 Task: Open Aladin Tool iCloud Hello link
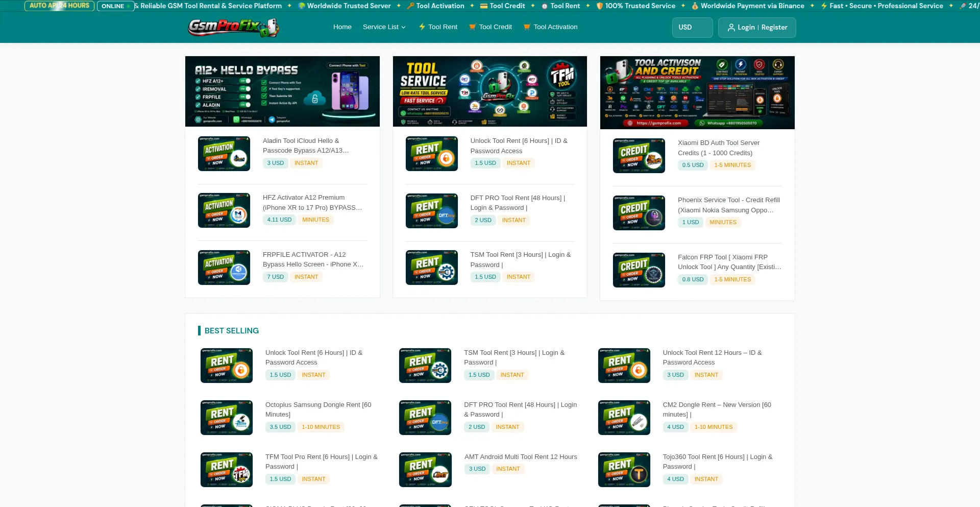coord(306,146)
